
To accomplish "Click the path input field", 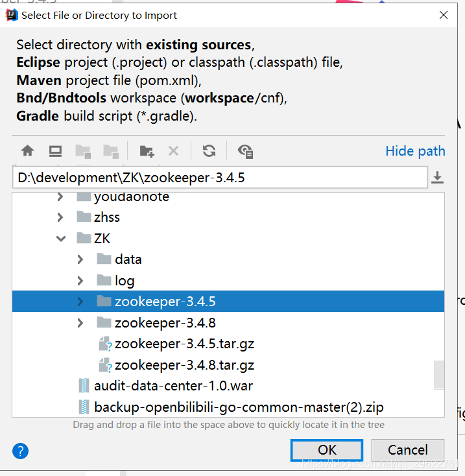I will (x=220, y=178).
